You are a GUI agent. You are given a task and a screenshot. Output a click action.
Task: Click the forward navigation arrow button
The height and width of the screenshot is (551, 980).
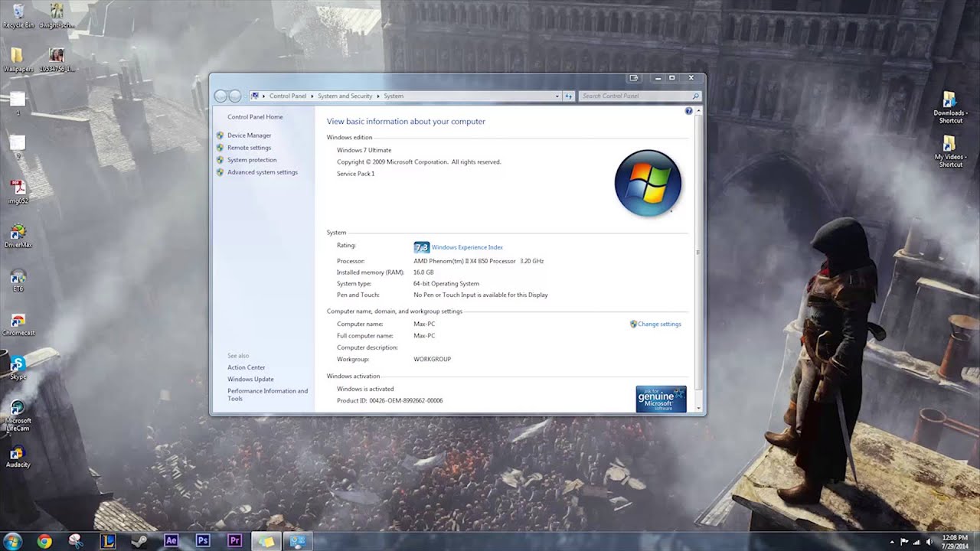pyautogui.click(x=235, y=96)
